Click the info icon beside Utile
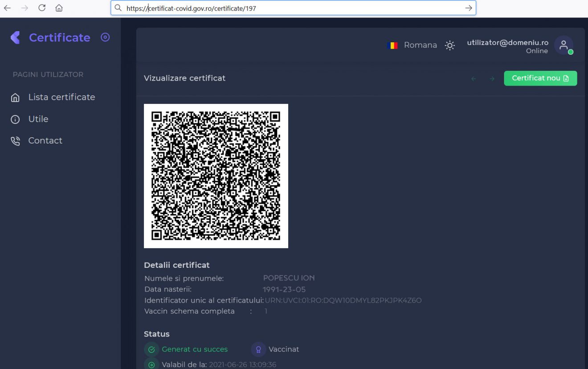This screenshot has width=588, height=369. pyautogui.click(x=15, y=119)
